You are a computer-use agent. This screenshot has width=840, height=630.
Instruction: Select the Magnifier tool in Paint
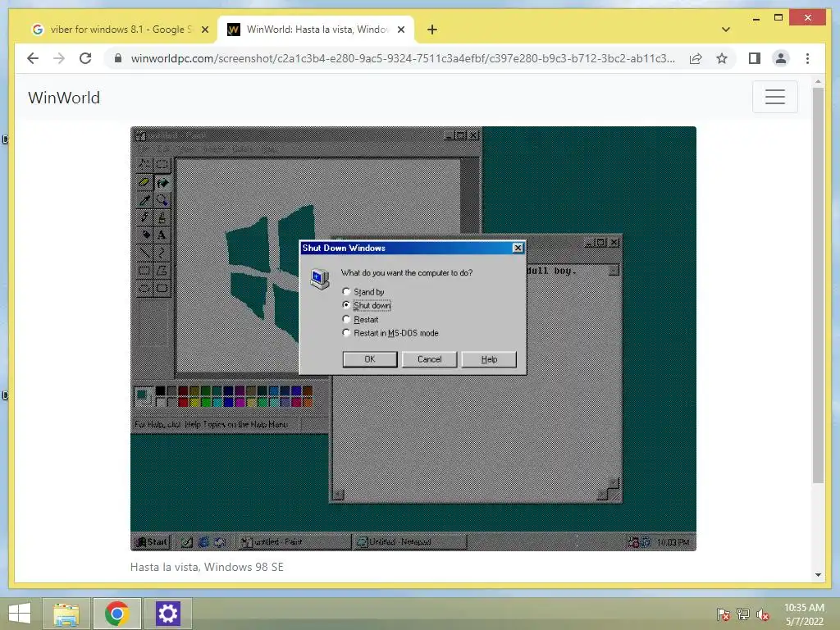pyautogui.click(x=162, y=200)
